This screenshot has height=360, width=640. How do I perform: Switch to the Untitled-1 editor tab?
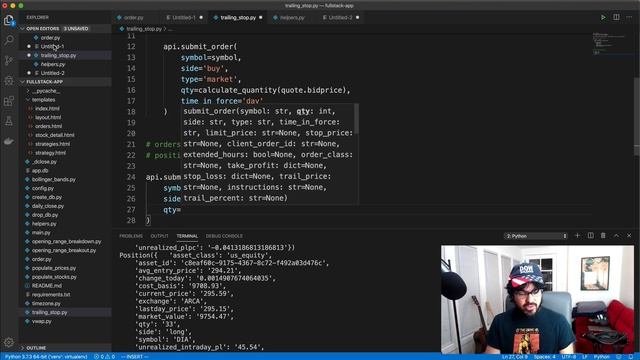point(184,18)
